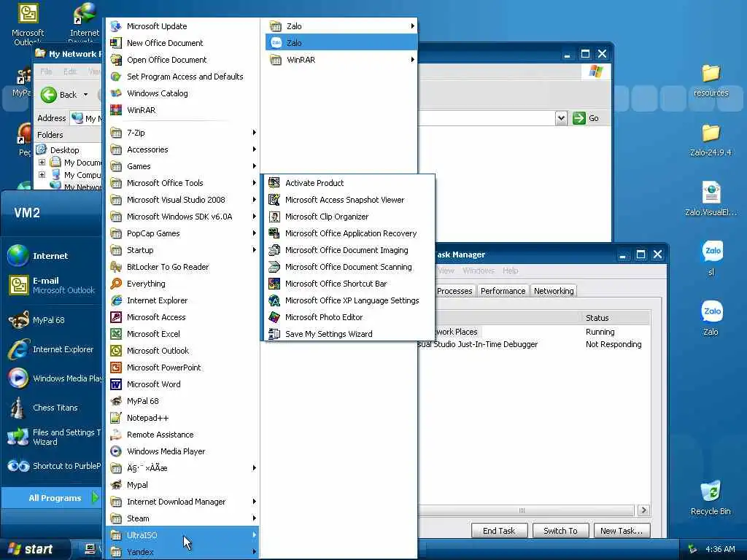Image resolution: width=747 pixels, height=560 pixels.
Task: Switch to Performance tab in Task Manager
Action: (x=503, y=291)
